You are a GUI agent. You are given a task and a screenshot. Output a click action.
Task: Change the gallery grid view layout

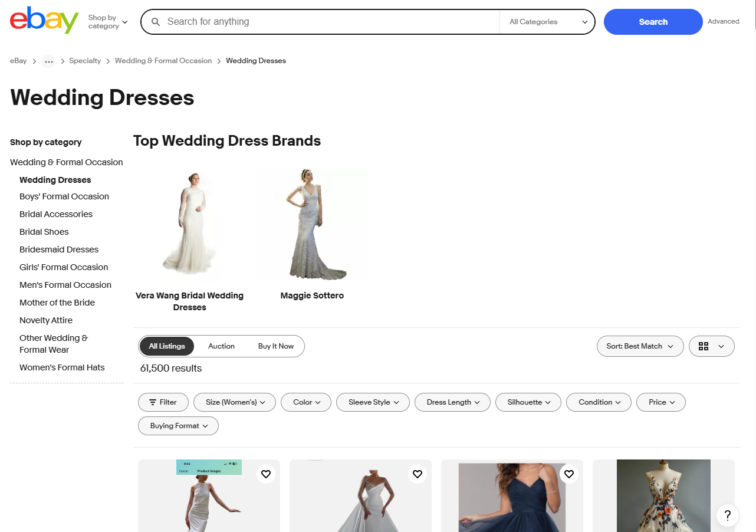[711, 346]
